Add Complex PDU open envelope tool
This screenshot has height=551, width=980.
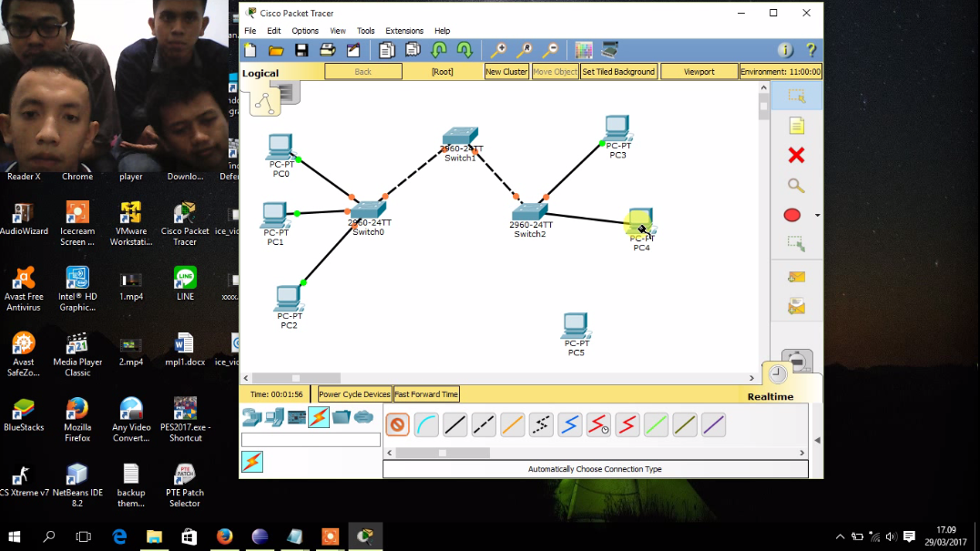[x=796, y=306]
